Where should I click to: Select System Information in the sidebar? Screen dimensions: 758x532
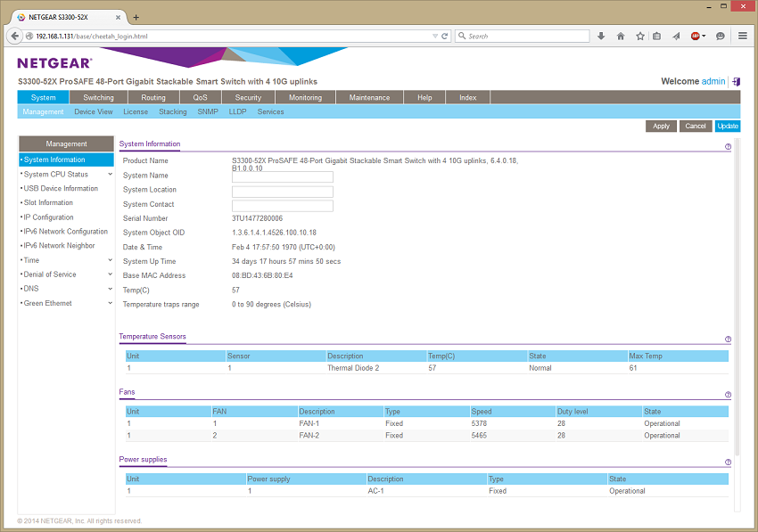(x=66, y=160)
